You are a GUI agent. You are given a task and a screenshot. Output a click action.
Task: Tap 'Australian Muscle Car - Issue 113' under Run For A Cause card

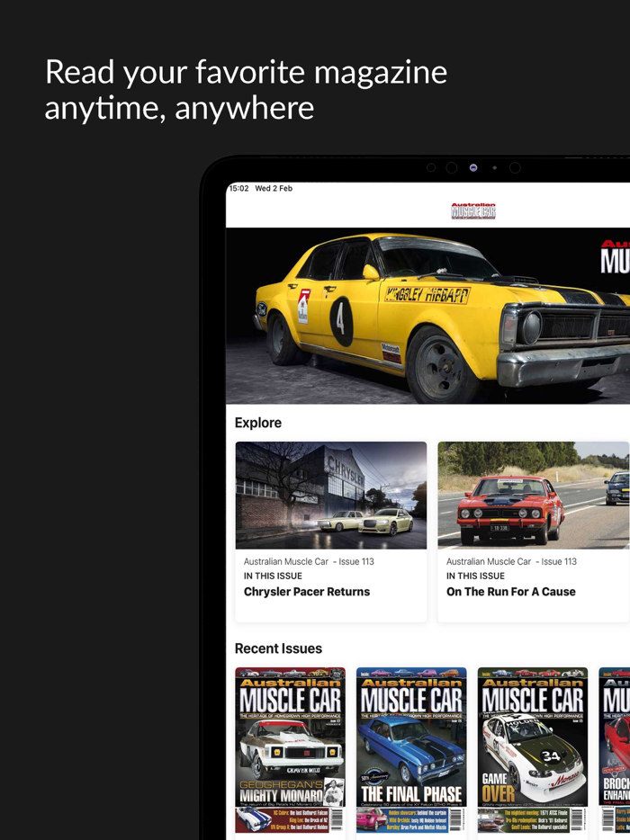click(x=511, y=561)
